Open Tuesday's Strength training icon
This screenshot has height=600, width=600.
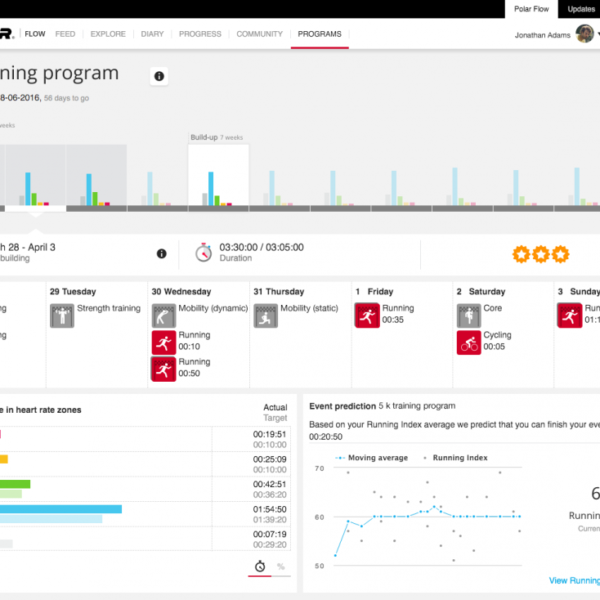pyautogui.click(x=62, y=316)
